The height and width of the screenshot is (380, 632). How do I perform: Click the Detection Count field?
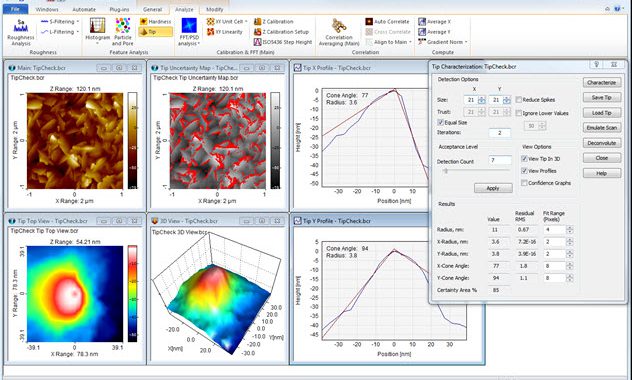(500, 160)
